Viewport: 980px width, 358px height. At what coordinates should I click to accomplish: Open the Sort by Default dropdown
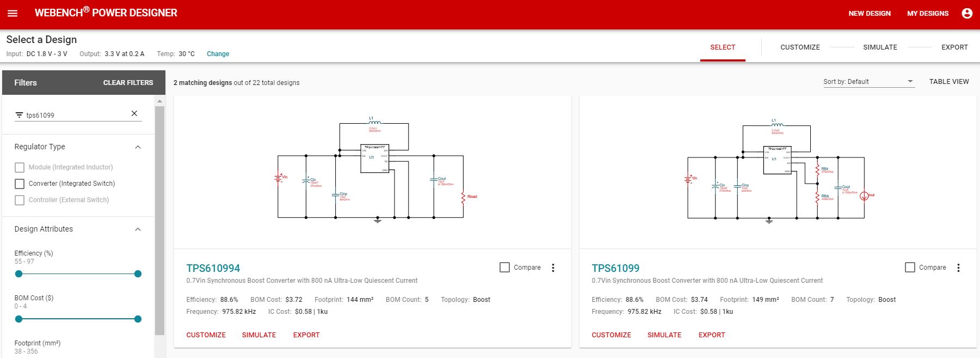tap(868, 82)
